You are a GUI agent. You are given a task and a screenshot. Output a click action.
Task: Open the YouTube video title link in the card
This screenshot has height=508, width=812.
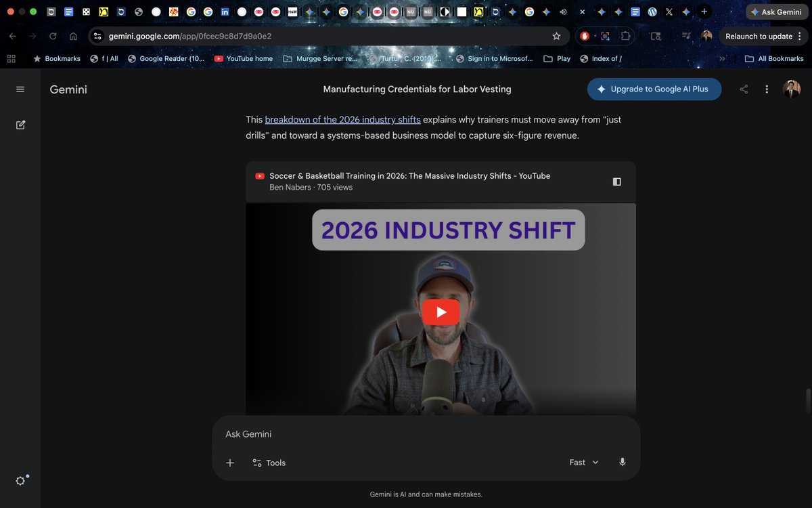409,176
